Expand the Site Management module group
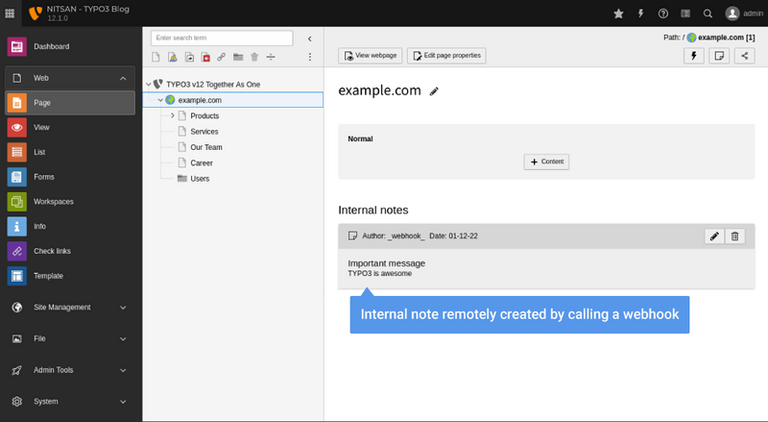This screenshot has width=768, height=422. (x=123, y=307)
